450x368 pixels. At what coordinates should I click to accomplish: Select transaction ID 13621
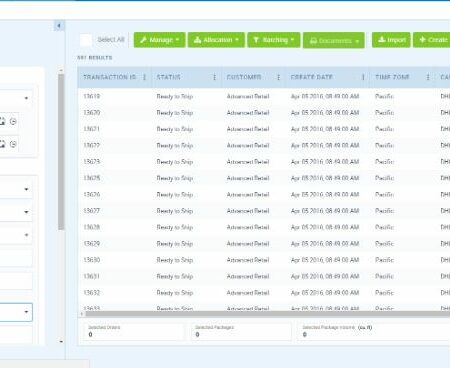[x=92, y=129]
